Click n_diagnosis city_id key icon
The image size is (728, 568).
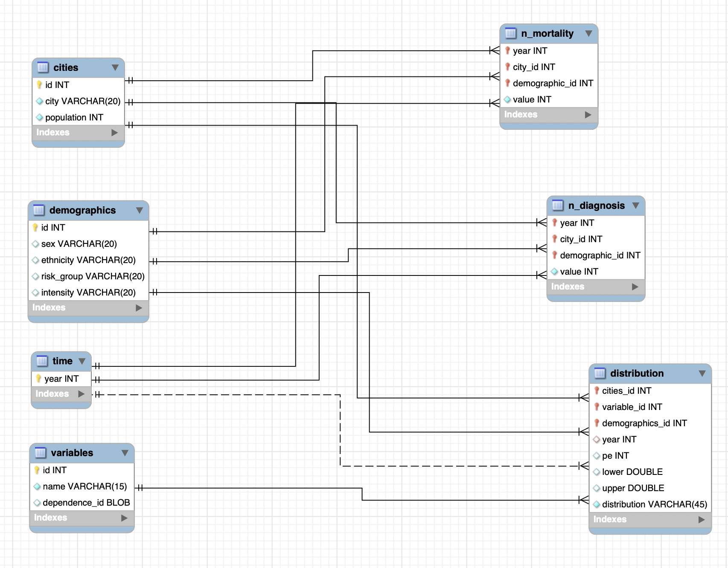554,239
